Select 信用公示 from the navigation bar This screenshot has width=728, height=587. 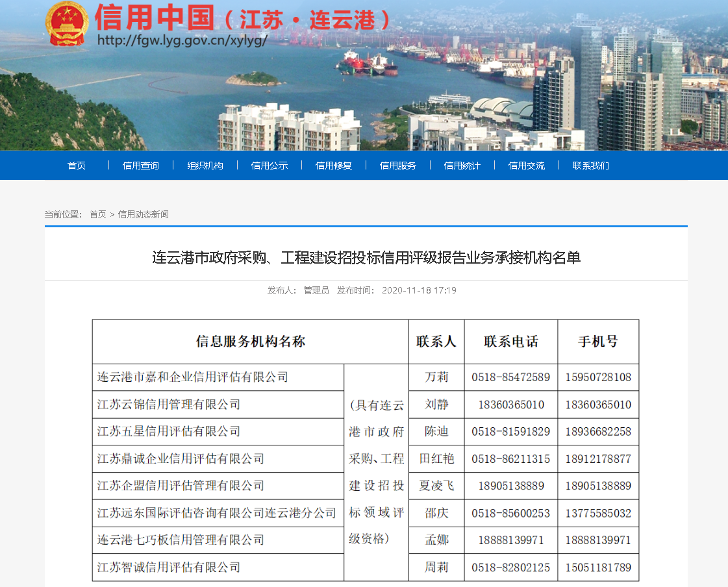click(x=269, y=166)
